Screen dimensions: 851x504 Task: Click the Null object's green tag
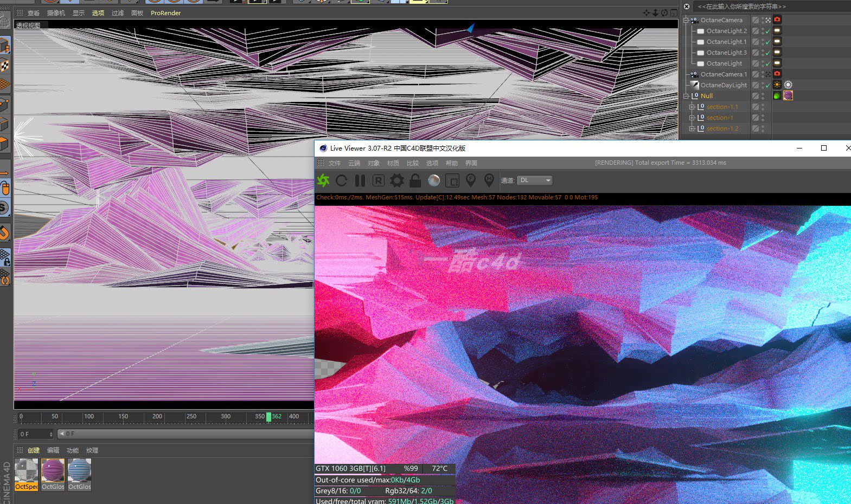(777, 95)
